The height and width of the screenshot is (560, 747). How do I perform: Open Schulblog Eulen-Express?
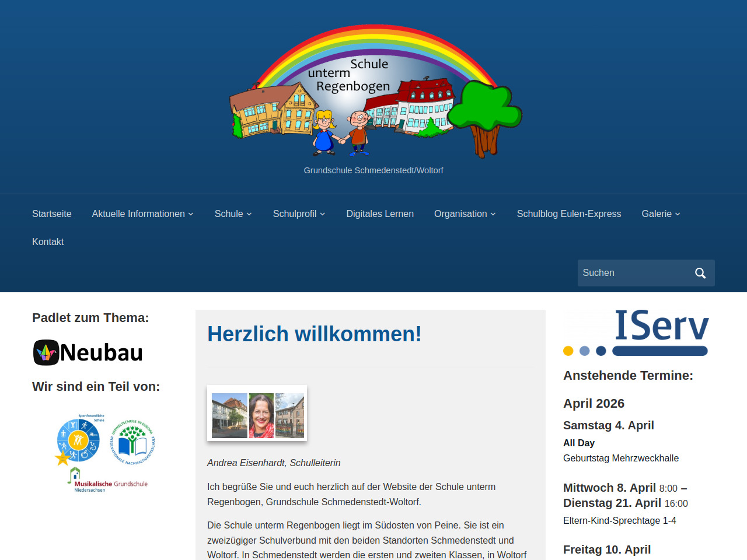[x=569, y=214]
